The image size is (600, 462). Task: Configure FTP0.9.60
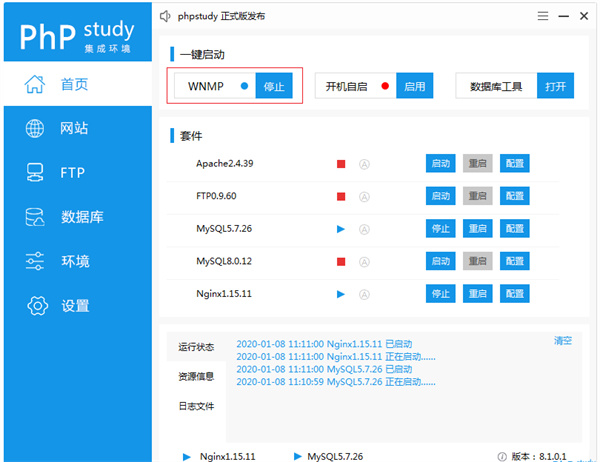(515, 196)
